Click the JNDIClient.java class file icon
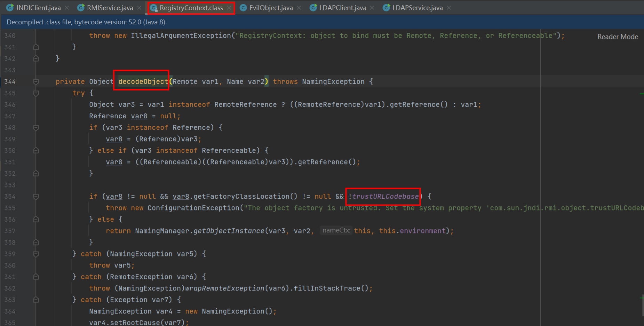 pyautogui.click(x=10, y=8)
